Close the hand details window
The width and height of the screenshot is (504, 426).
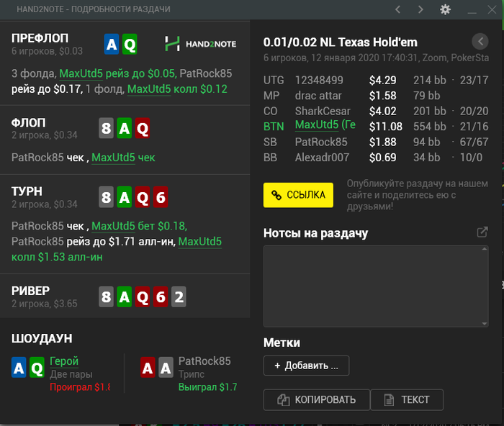click(x=492, y=9)
